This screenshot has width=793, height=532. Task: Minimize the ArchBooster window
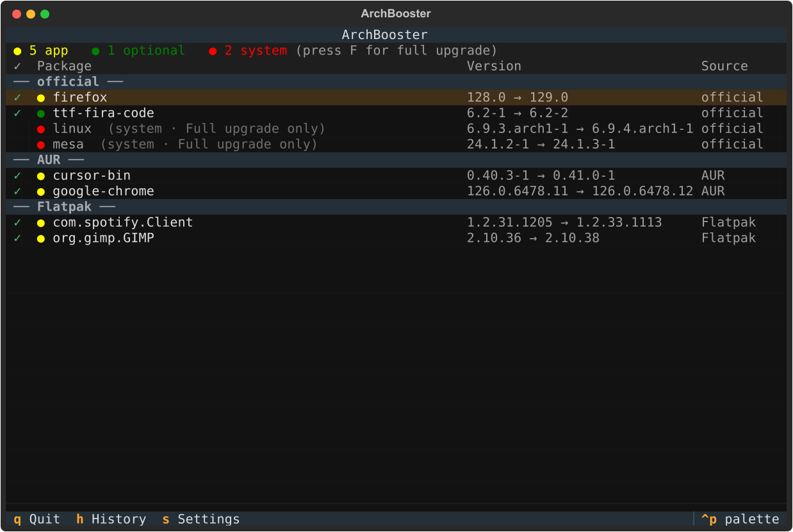coord(31,14)
